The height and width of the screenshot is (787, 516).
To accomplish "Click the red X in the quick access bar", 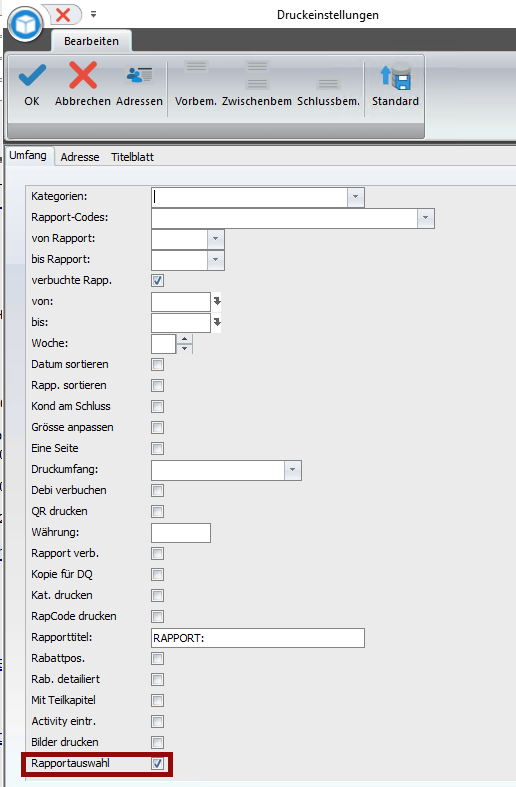I will pos(63,15).
